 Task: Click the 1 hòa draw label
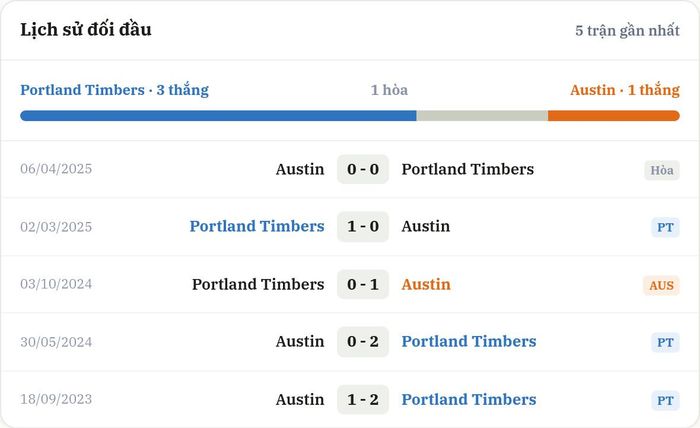click(389, 90)
